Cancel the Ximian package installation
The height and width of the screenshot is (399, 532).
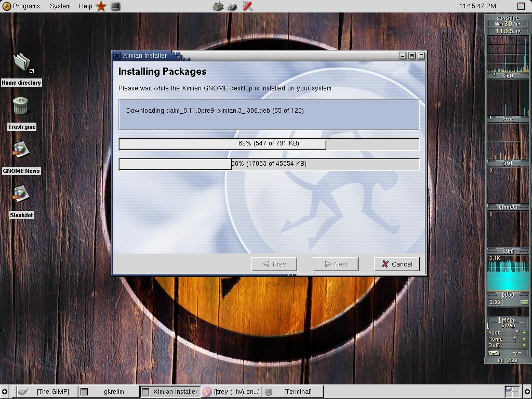pyautogui.click(x=396, y=264)
